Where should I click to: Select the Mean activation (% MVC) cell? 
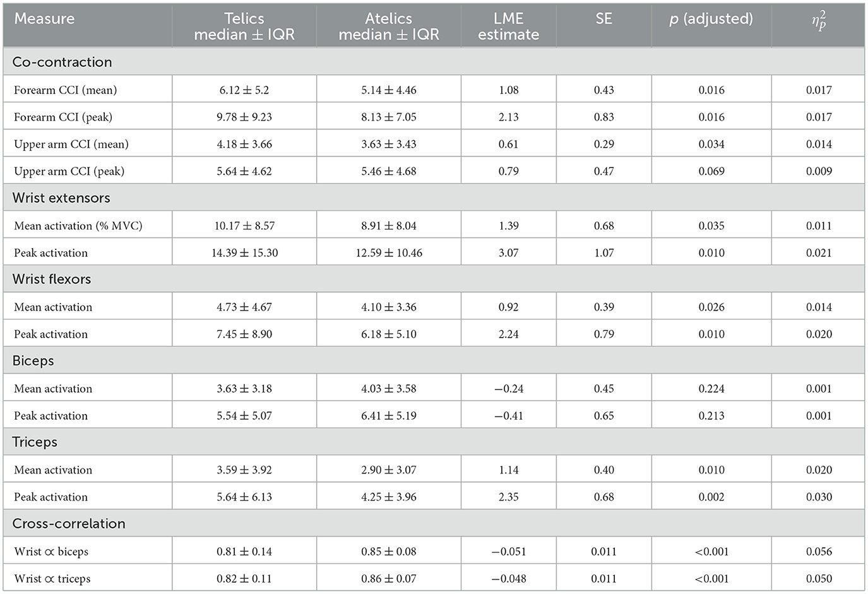[x=78, y=226]
